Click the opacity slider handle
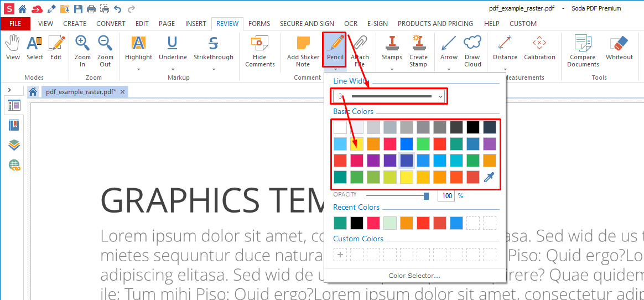This screenshot has height=300, width=644. 426,196
